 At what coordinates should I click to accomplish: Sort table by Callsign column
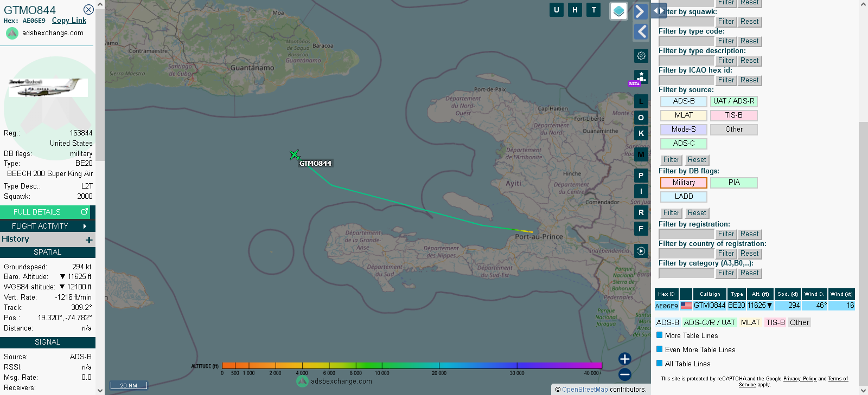click(710, 294)
